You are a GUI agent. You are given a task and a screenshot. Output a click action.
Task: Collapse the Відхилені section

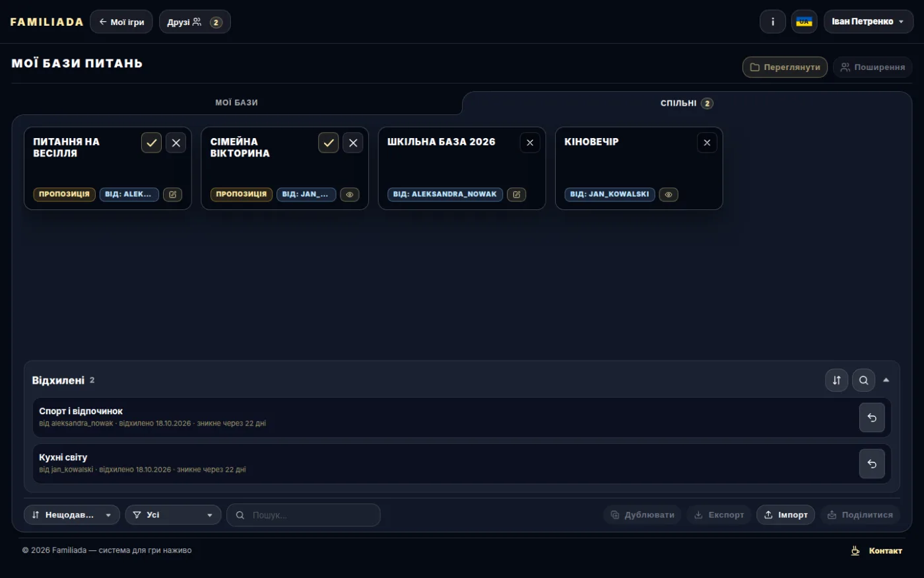pyautogui.click(x=886, y=380)
